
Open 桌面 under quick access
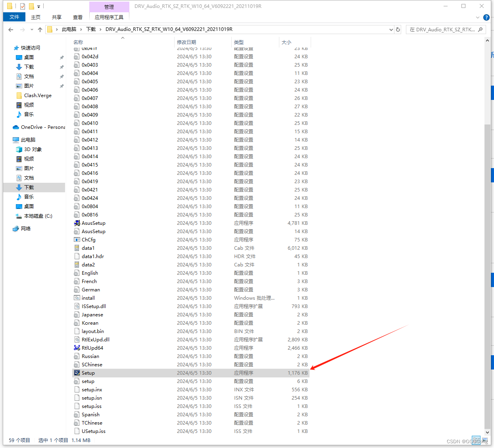pos(29,57)
